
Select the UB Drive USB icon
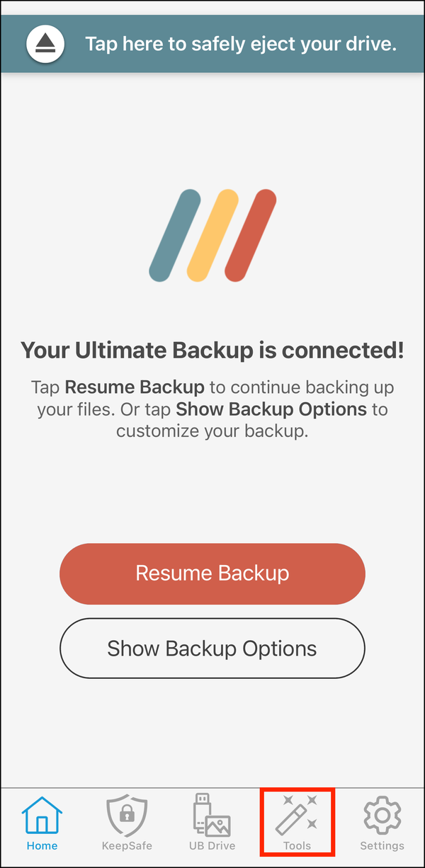(x=212, y=815)
